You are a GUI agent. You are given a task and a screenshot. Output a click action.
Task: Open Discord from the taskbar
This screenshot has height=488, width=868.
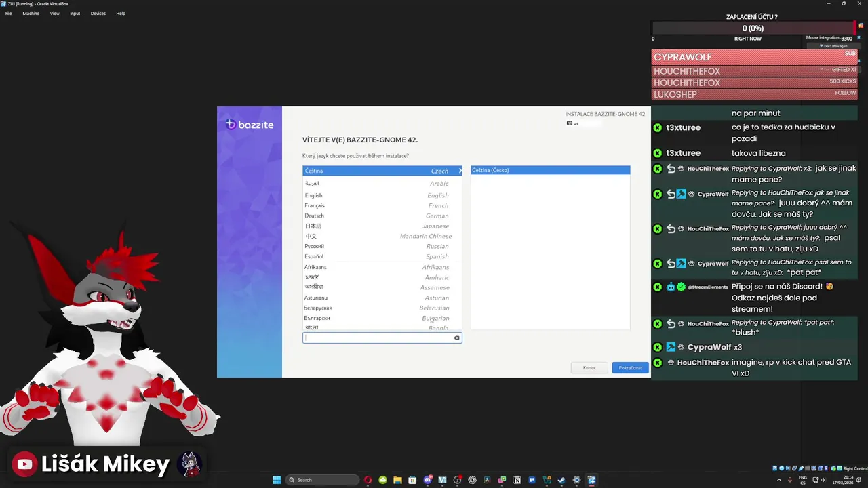pos(428,480)
